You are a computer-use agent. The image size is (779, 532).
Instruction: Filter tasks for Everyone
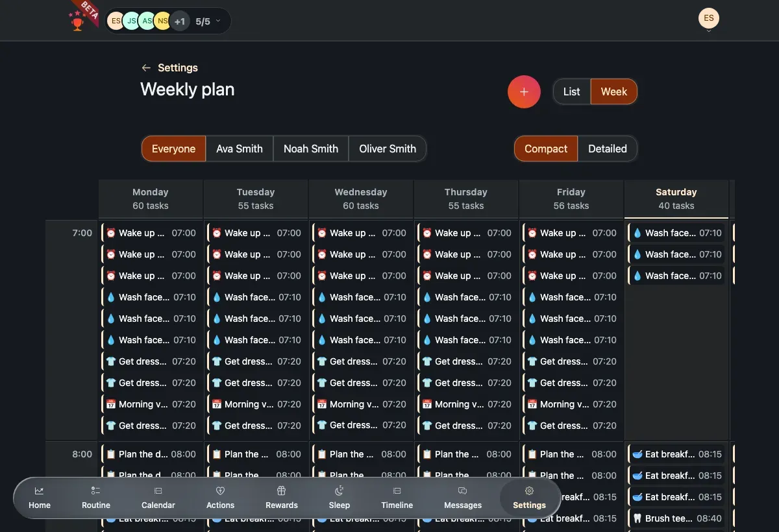point(173,149)
